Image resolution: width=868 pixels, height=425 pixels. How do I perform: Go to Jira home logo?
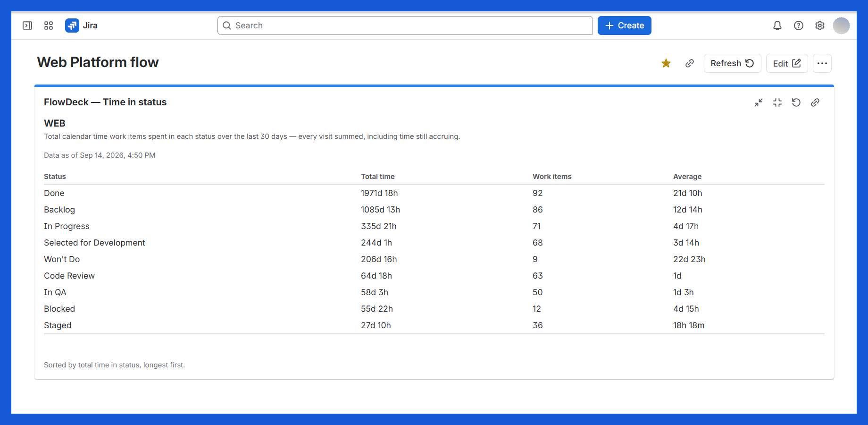82,25
